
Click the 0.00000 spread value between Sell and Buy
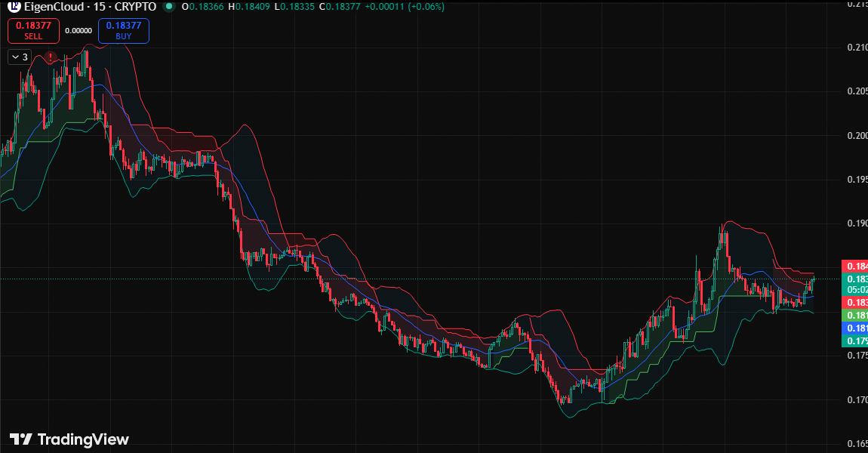(x=78, y=30)
